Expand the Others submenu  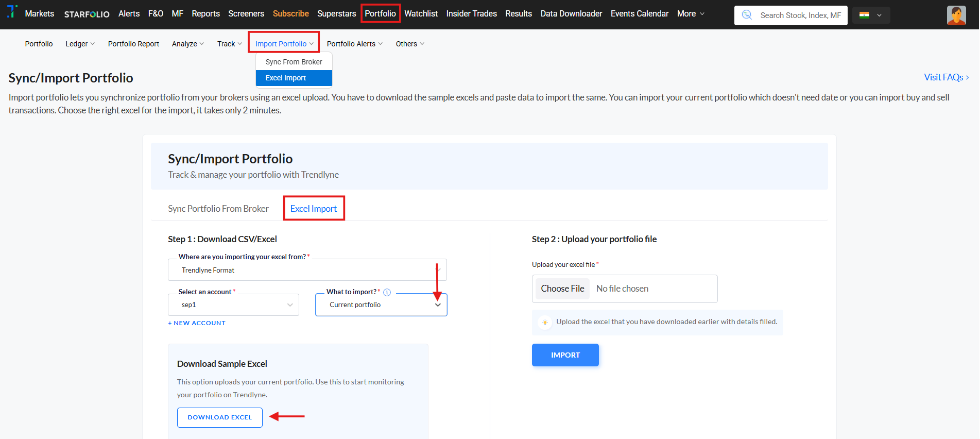coord(410,44)
